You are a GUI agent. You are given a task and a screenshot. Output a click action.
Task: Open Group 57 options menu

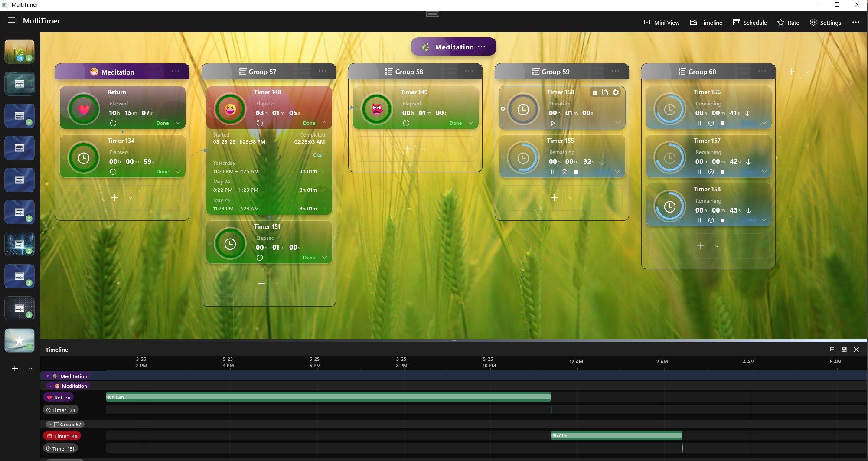(322, 71)
